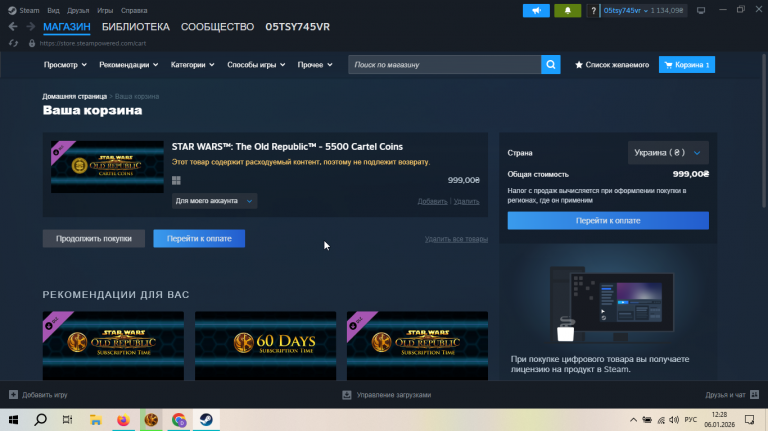Click Перейти к оплате in the summary panel
This screenshot has height=431, width=768.
point(608,220)
